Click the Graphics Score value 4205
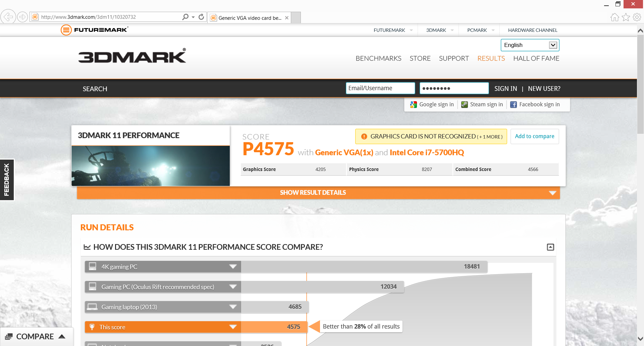The width and height of the screenshot is (644, 346). click(x=321, y=169)
